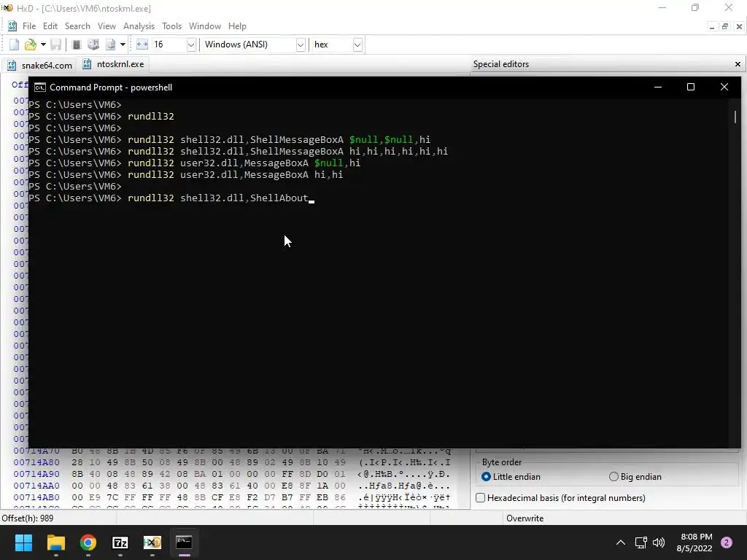
Task: Open the notification badge showing 2
Action: pyautogui.click(x=727, y=542)
